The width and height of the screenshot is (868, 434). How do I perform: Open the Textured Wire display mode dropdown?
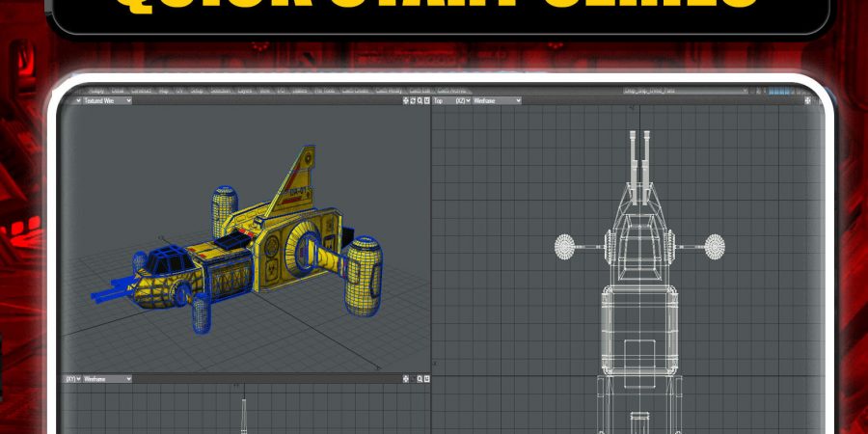[x=106, y=100]
